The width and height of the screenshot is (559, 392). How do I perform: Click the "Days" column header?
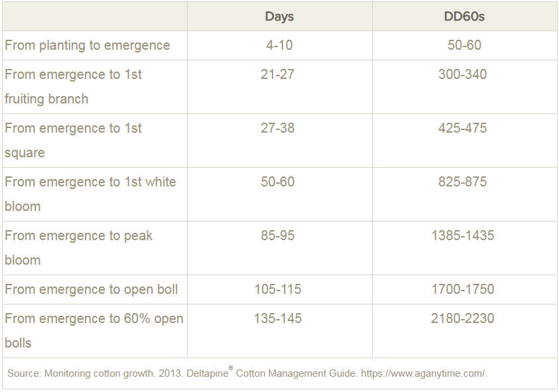(x=279, y=17)
